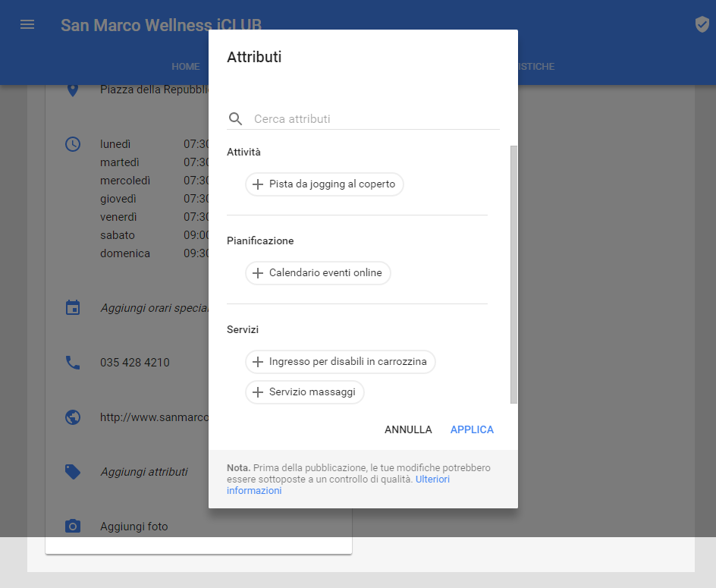Image resolution: width=716 pixels, height=588 pixels.
Task: Add Pista da jogging al coperto attribute
Action: click(x=324, y=184)
